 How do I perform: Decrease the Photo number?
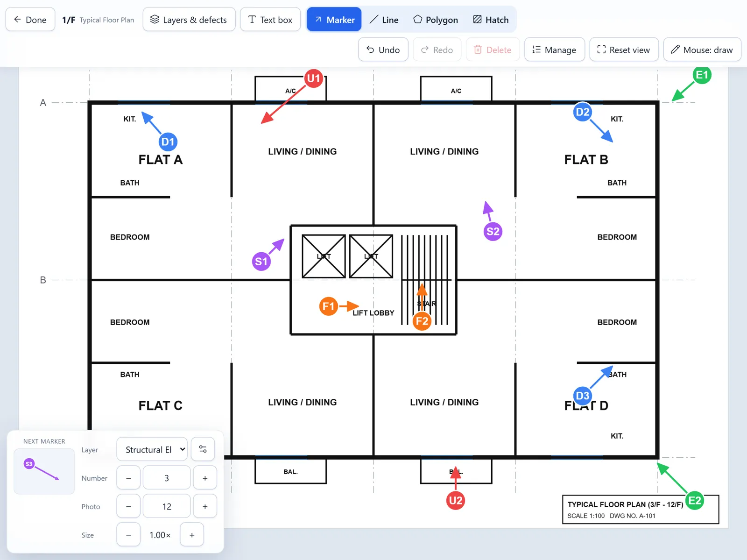(128, 506)
